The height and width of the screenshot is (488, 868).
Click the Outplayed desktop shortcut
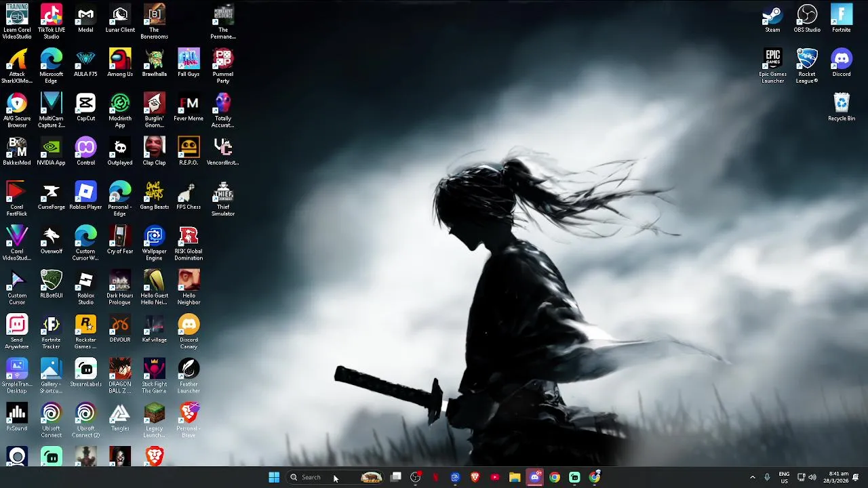(x=120, y=151)
